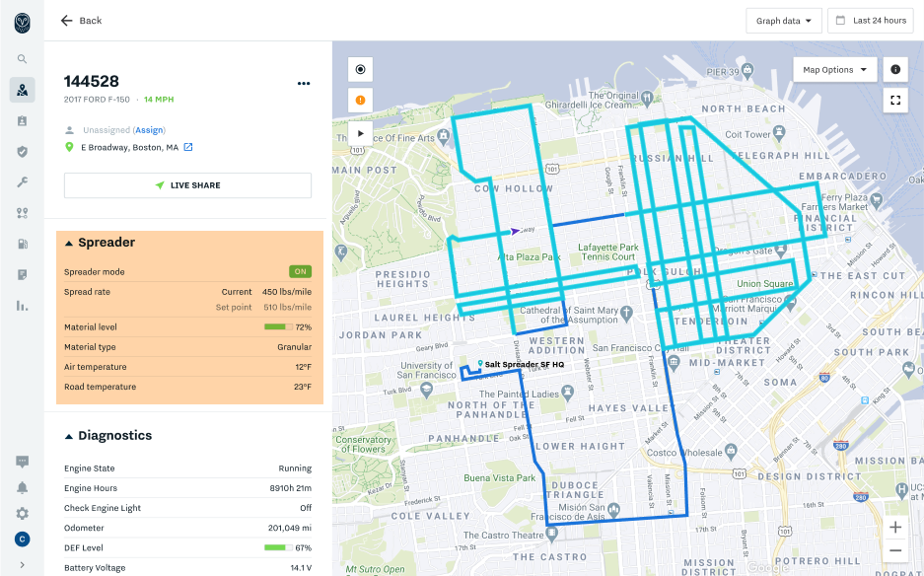
Task: Toggle the Spreader mode ON switch
Action: coord(300,271)
